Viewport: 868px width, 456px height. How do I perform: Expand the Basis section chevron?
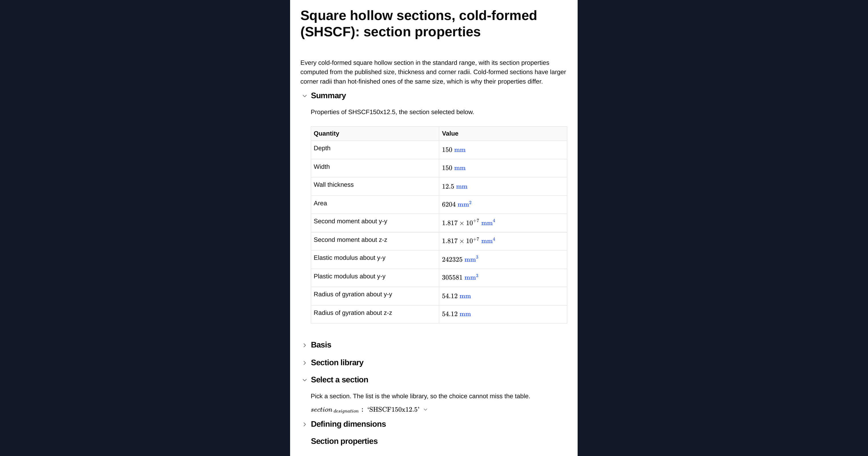305,345
